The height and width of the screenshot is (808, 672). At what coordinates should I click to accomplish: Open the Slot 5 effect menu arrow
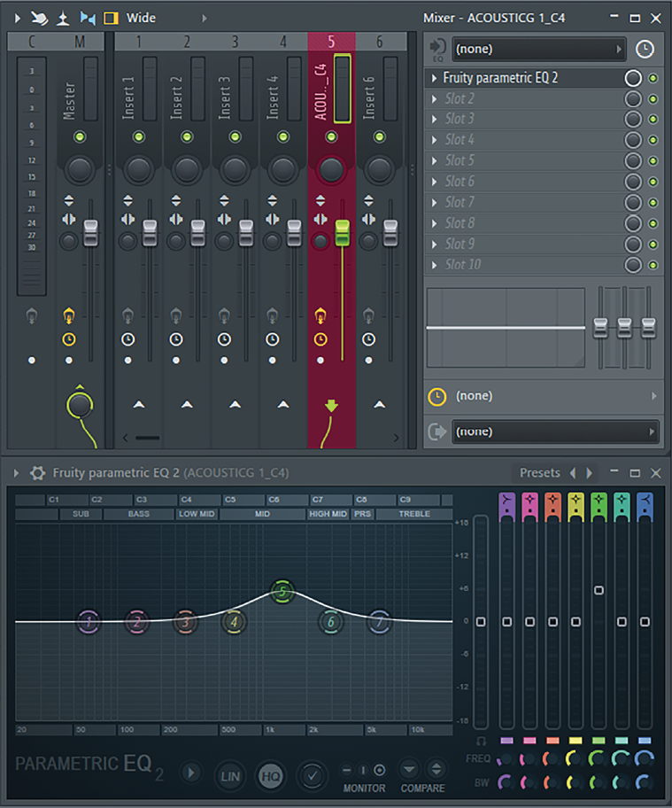(x=434, y=160)
